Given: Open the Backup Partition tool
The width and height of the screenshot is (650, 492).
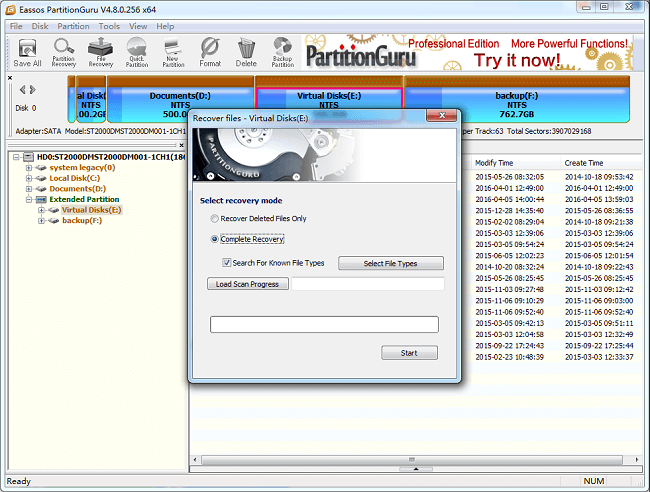Looking at the screenshot, I should click(x=283, y=53).
